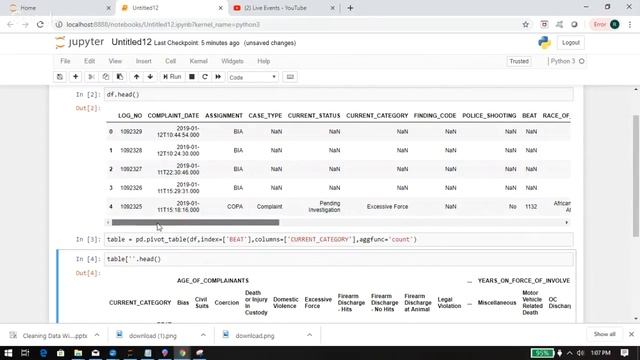Screen dimensions: 640x360
Task: Open Chrome menu three dots
Action: click(630, 24)
